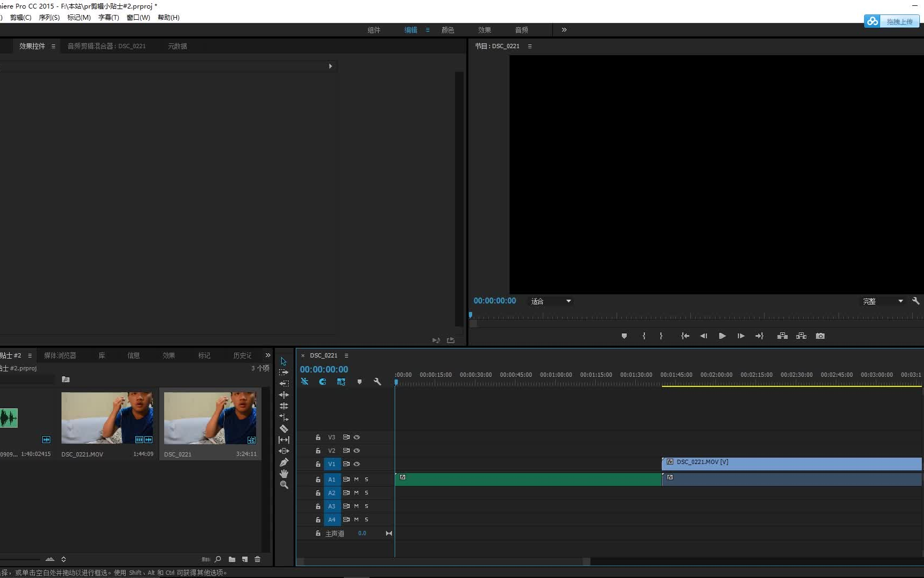The width and height of the screenshot is (924, 578).
Task: Click the trash delete icon in project panel
Action: [x=258, y=559]
